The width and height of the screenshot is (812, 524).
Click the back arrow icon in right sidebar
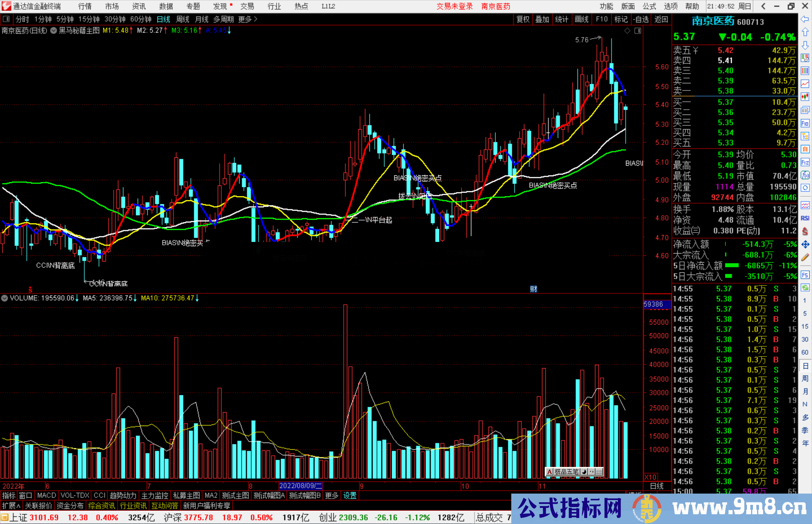click(x=805, y=19)
